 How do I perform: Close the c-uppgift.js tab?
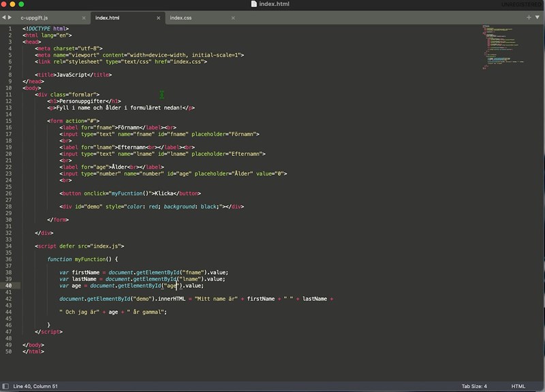point(83,17)
